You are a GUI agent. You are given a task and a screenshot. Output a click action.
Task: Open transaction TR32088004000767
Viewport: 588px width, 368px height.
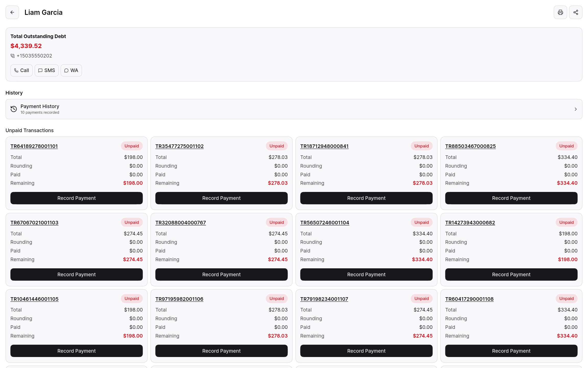point(181,223)
